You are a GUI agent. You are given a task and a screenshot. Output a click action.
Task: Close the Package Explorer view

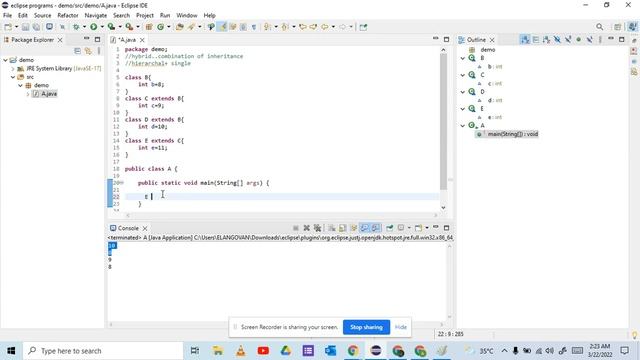pyautogui.click(x=60, y=40)
